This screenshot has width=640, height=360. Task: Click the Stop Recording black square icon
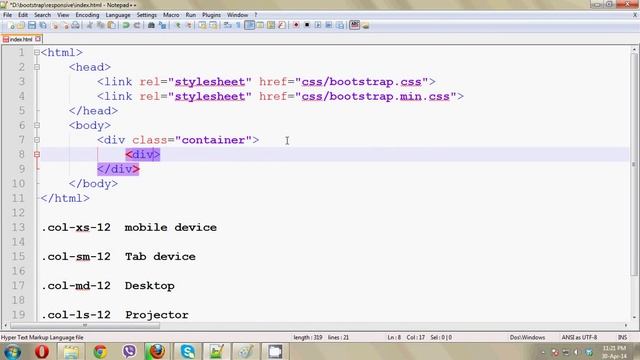307,25
